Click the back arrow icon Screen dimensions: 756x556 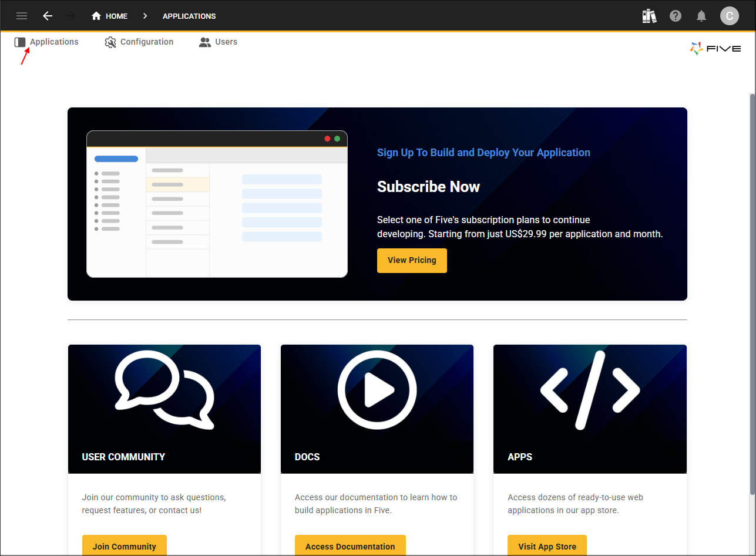48,16
